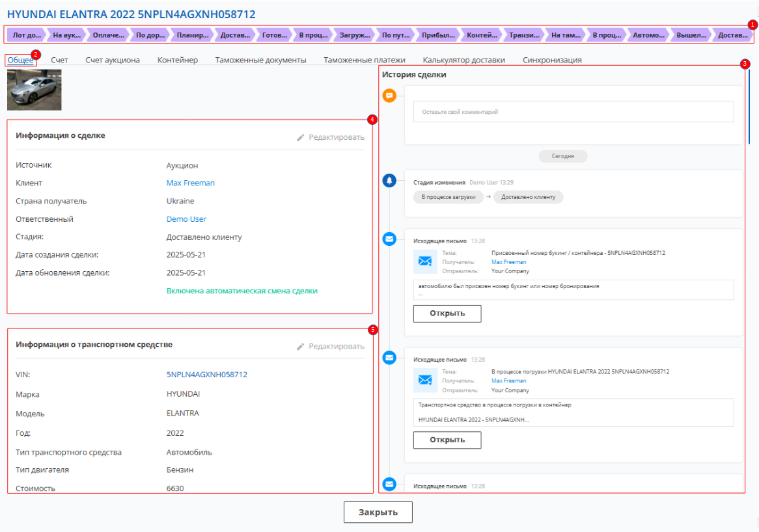Click Max Freeman recipient in booking letter
759x532 pixels.
[509, 262]
